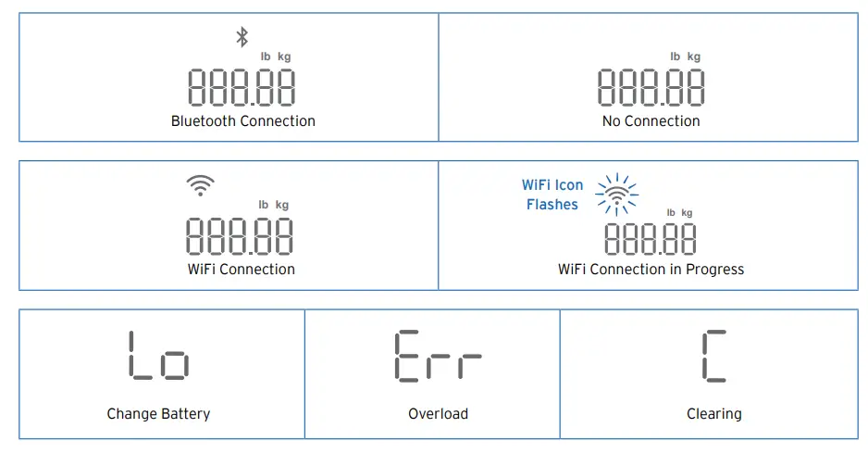This screenshot has width=868, height=453.
Task: Click the Err overload display
Action: tap(438, 355)
